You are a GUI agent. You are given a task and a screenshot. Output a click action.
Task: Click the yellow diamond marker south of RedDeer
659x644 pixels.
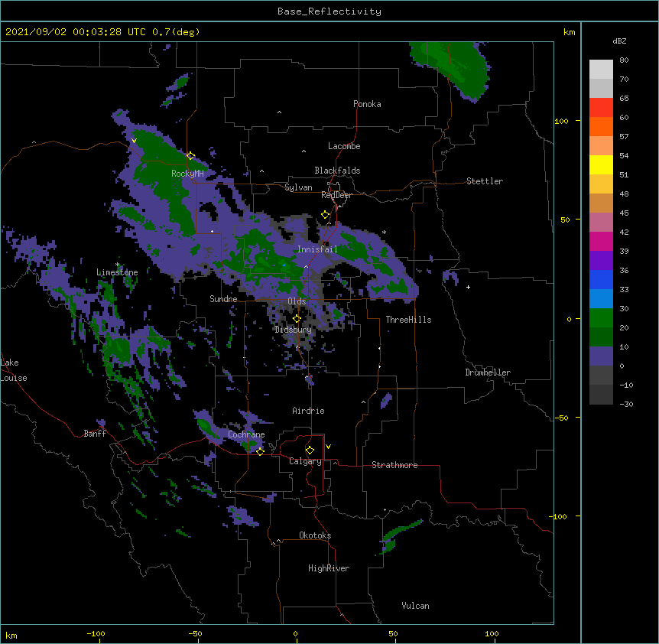(x=325, y=215)
